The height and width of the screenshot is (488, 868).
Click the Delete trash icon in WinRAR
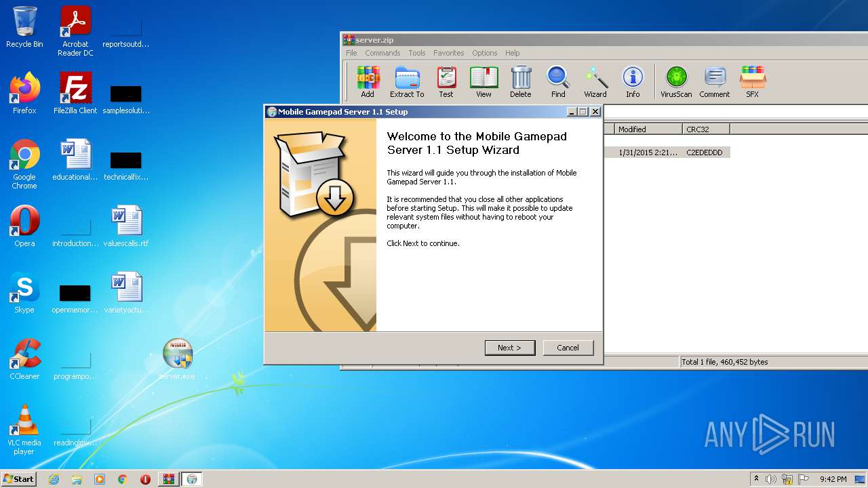click(521, 82)
